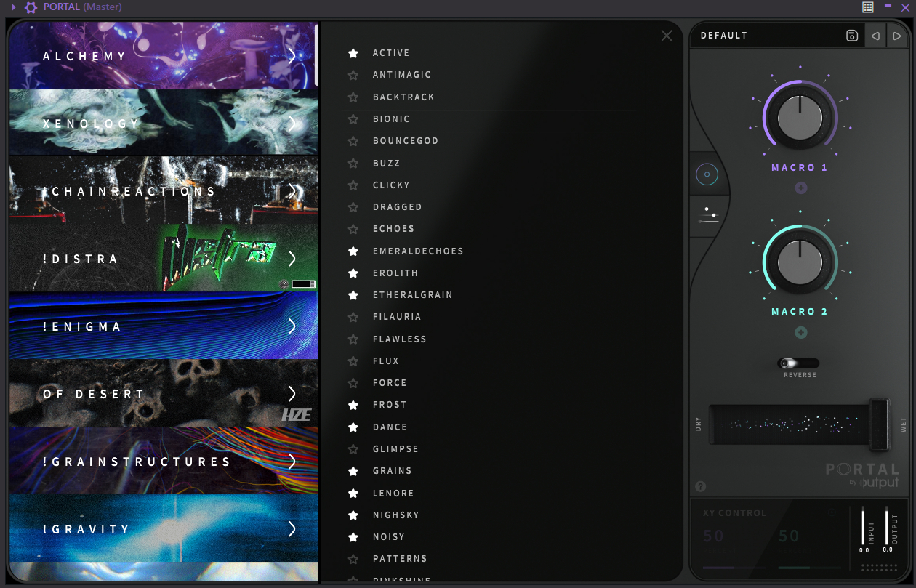916x588 pixels.
Task: Toggle star next to BIONIC
Action: click(x=353, y=118)
